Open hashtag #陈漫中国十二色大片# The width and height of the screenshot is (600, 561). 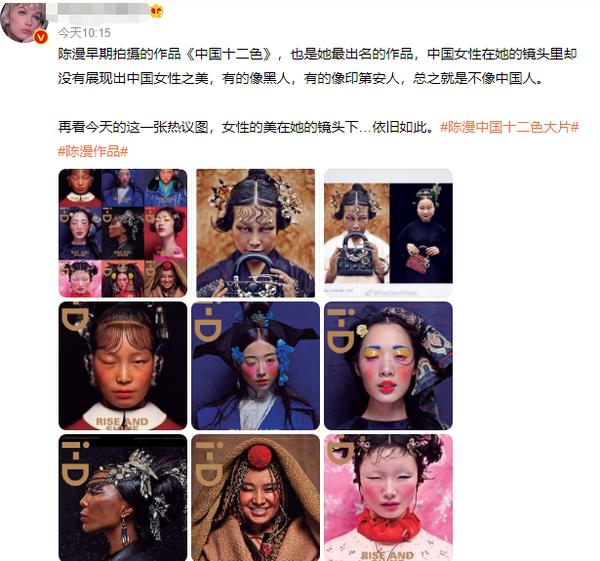(510, 127)
